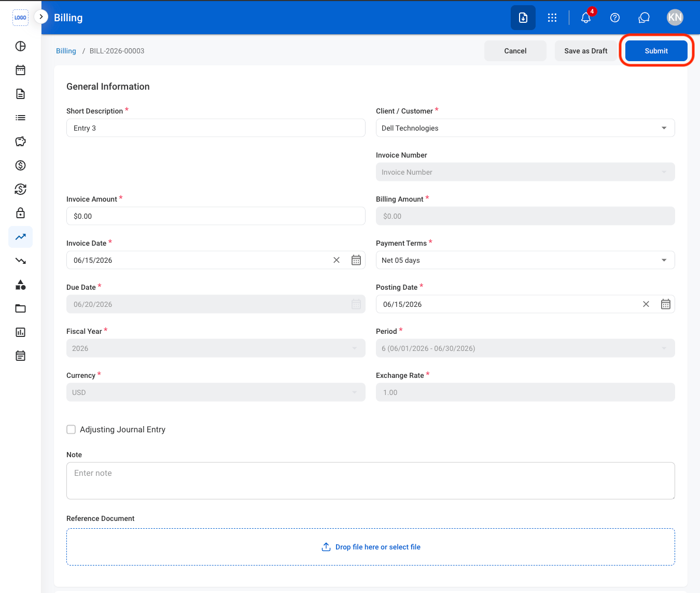Open the document page sidebar icon
Image resolution: width=700 pixels, height=593 pixels.
point(20,94)
